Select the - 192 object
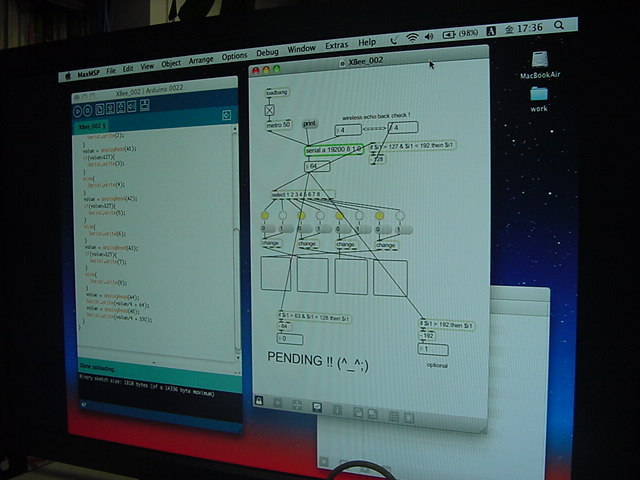640x480 pixels. click(427, 336)
